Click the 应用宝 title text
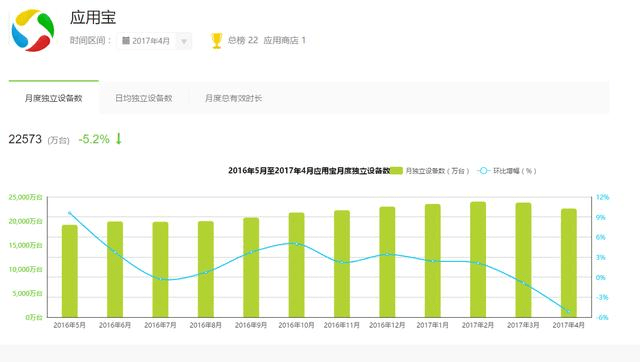 point(93,18)
